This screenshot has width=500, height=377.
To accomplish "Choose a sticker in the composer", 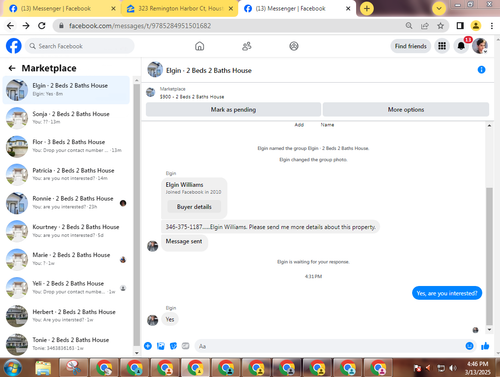I will (173, 346).
